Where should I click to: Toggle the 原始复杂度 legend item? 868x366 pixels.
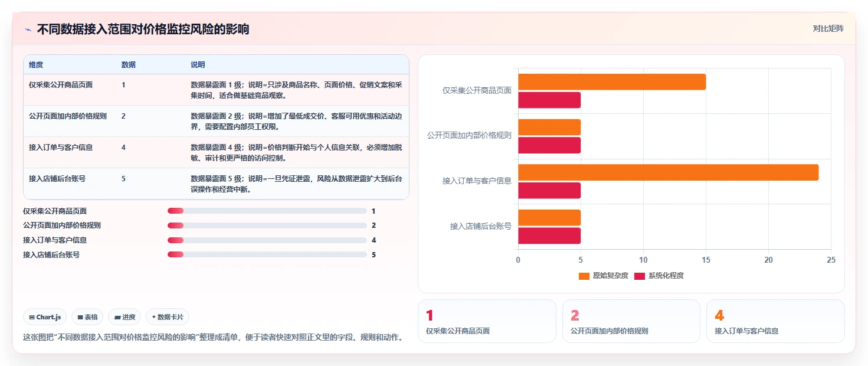coord(603,276)
